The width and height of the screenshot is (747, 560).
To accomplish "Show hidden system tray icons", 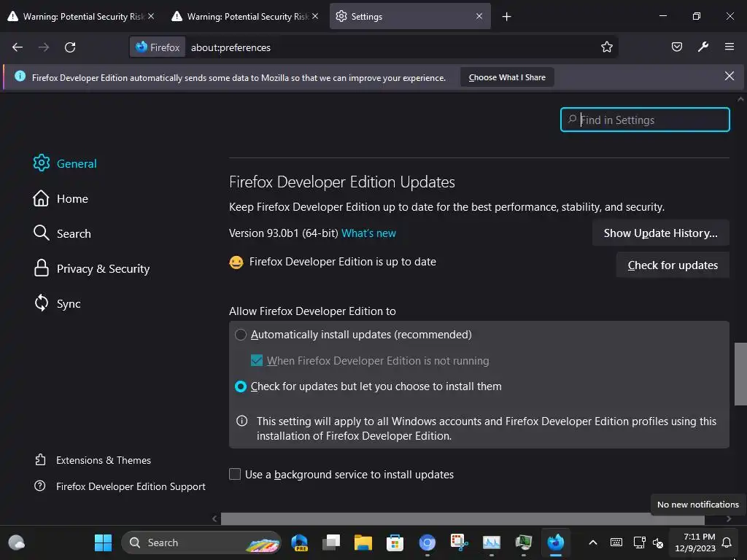I will [593, 542].
